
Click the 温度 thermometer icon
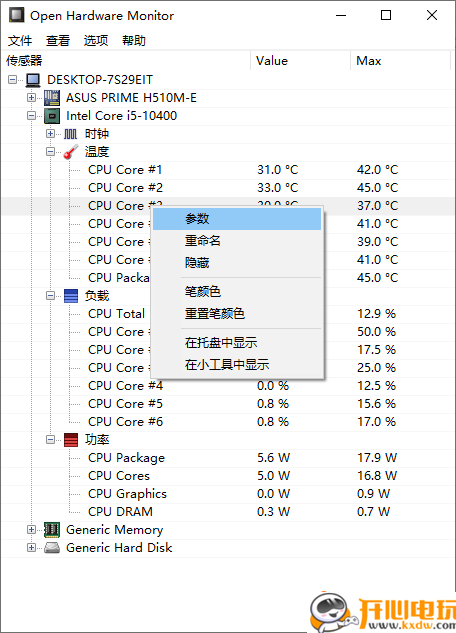click(x=71, y=152)
